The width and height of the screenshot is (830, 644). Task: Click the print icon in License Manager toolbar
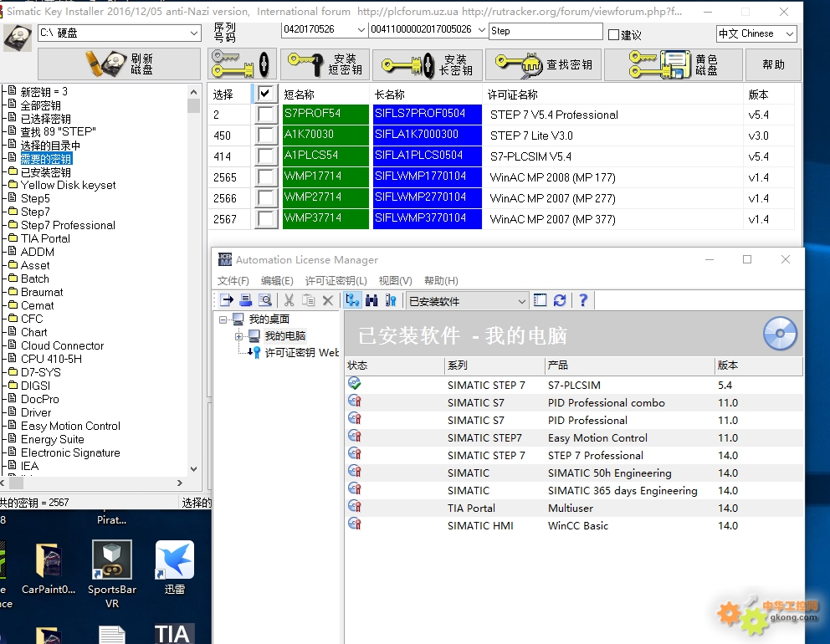tap(246, 300)
